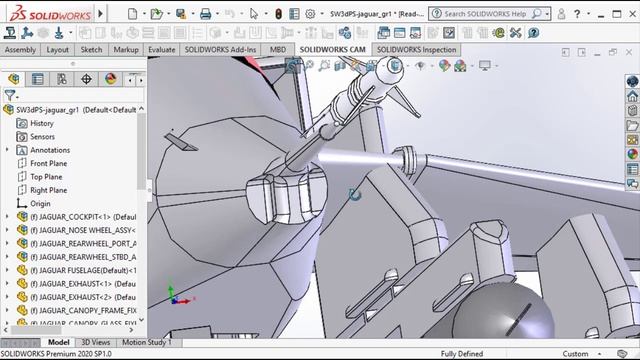The image size is (640, 360).
Task: Click the Save icon
Action: click(x=181, y=14)
